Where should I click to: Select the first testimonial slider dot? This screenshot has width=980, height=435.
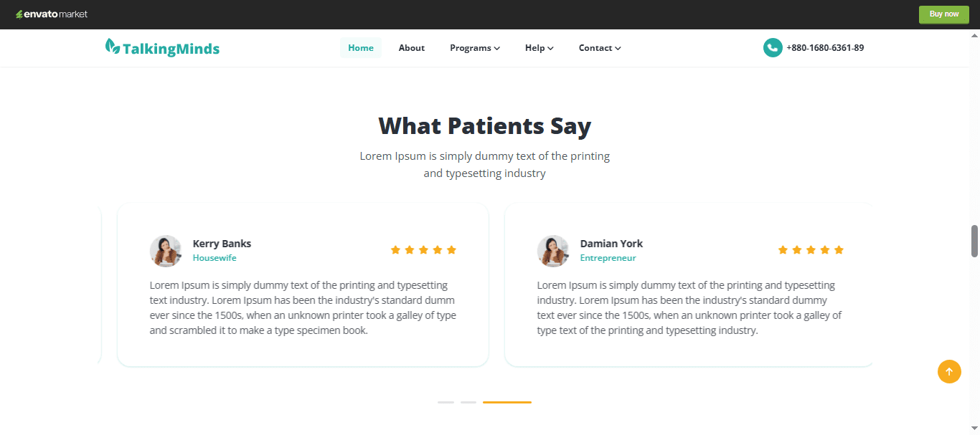tap(446, 402)
